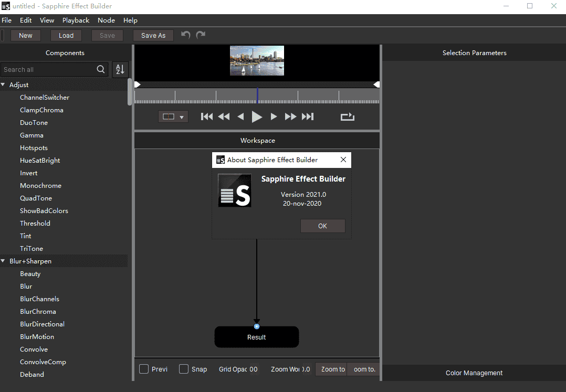Enable the Snap checkbox
The width and height of the screenshot is (566, 392).
(184, 369)
